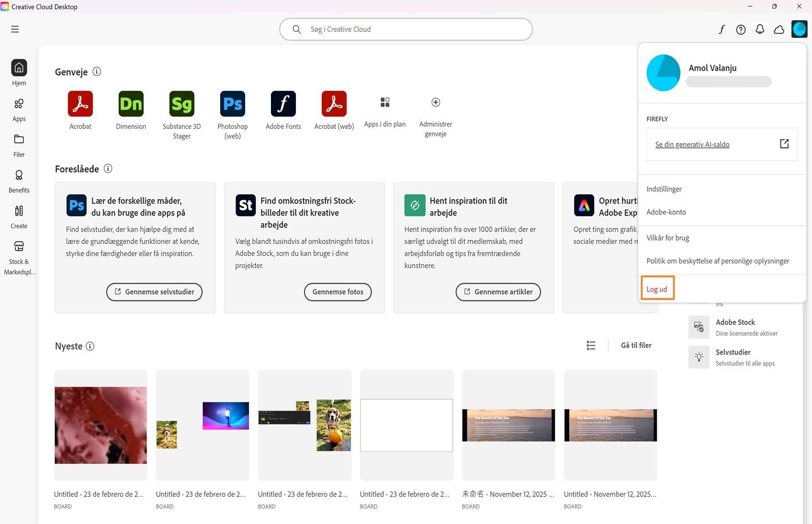
Task: Open Filer in the sidebar
Action: [19, 146]
